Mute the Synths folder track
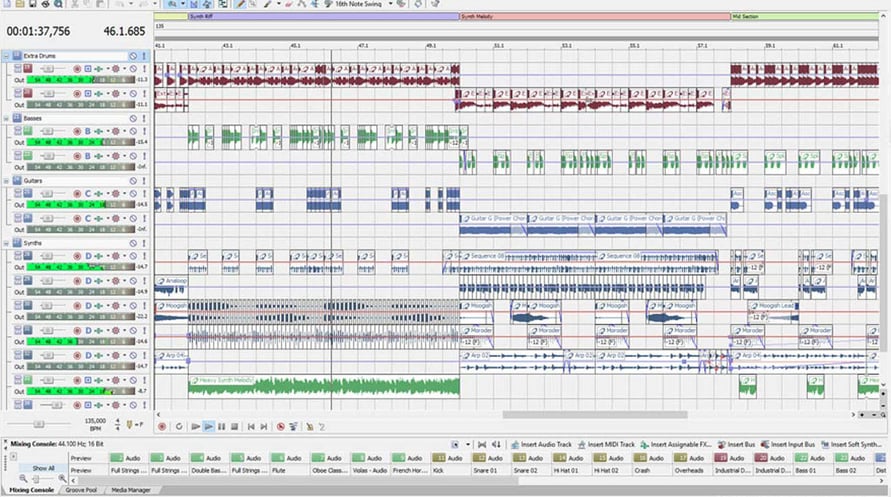 point(133,243)
